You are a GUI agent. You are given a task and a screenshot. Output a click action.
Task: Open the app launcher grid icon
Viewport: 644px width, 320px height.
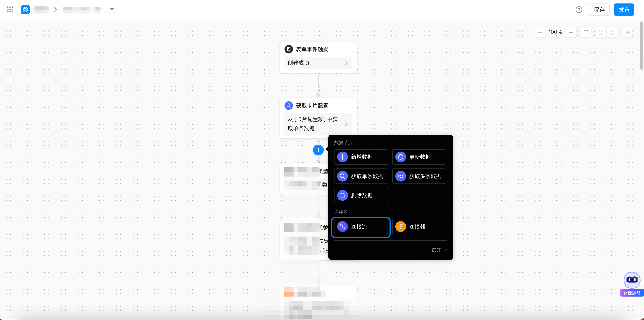pyautogui.click(x=10, y=9)
